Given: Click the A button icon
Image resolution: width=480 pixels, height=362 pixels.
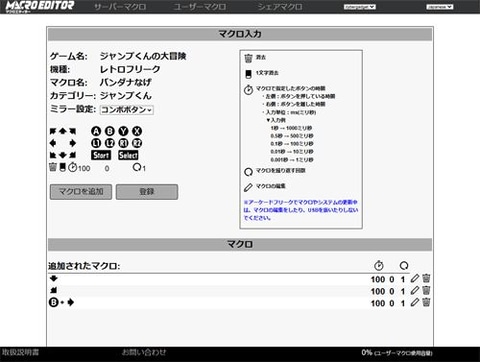Looking at the screenshot, I should (96, 131).
